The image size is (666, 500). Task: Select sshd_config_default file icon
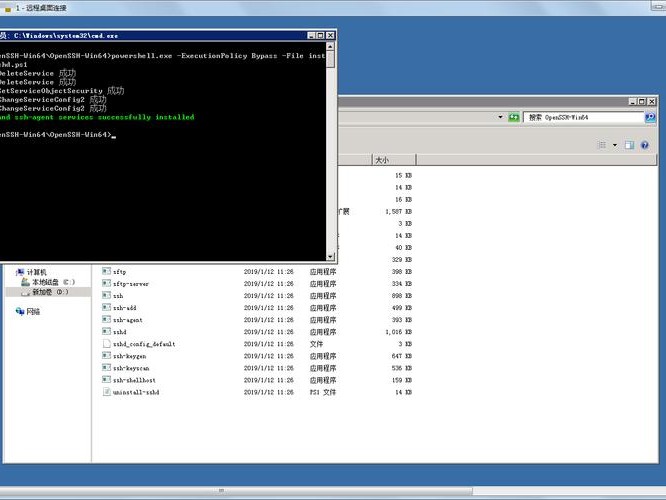click(x=106, y=343)
